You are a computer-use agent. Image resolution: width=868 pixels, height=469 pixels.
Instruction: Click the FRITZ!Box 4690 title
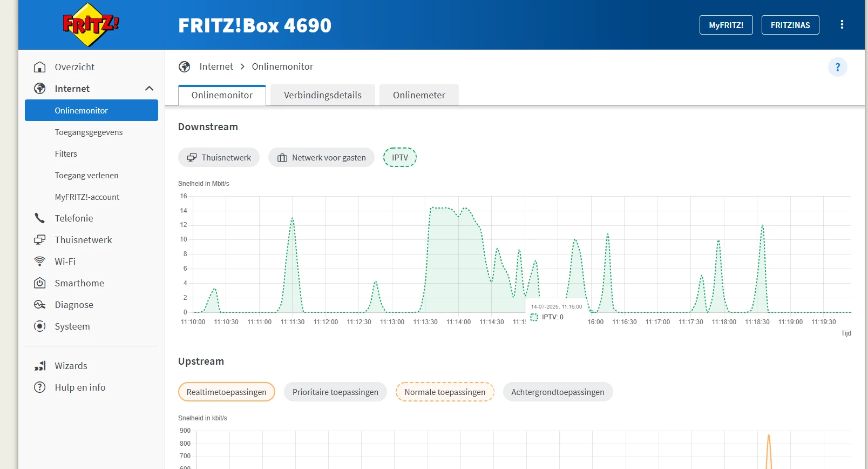(255, 25)
